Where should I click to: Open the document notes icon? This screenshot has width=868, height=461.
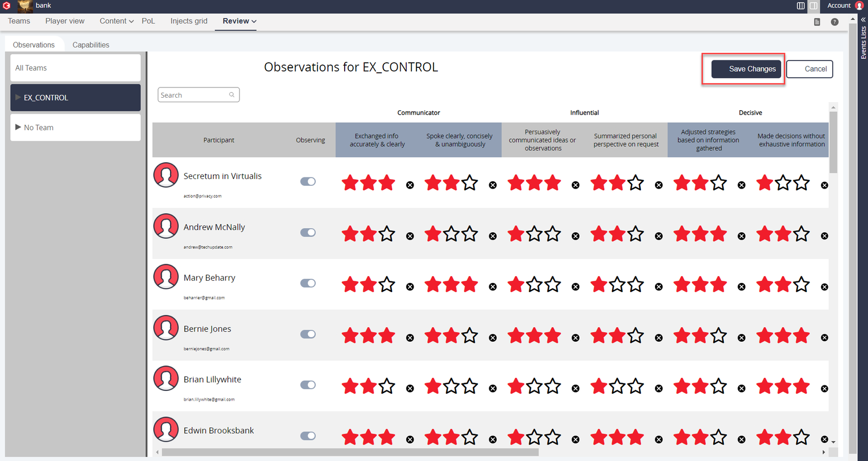pyautogui.click(x=817, y=22)
